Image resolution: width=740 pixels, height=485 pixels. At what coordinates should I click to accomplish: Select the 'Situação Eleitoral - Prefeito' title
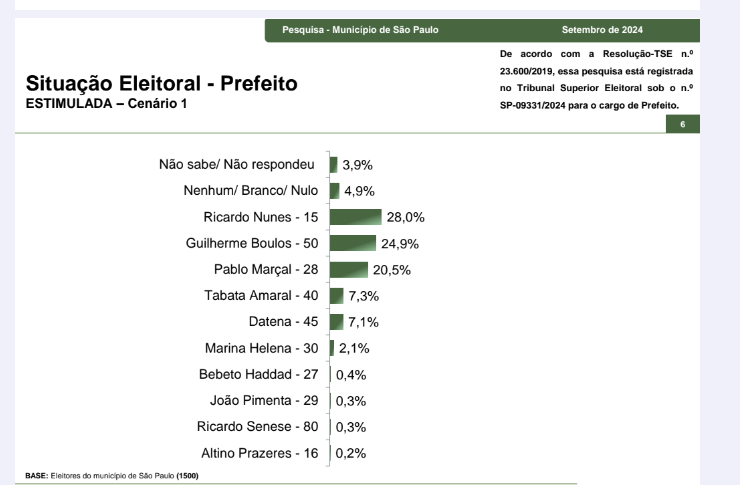[x=161, y=84]
